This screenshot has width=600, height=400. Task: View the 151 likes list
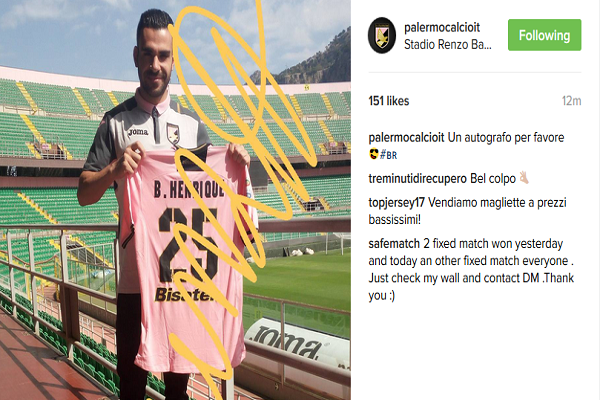pos(389,101)
